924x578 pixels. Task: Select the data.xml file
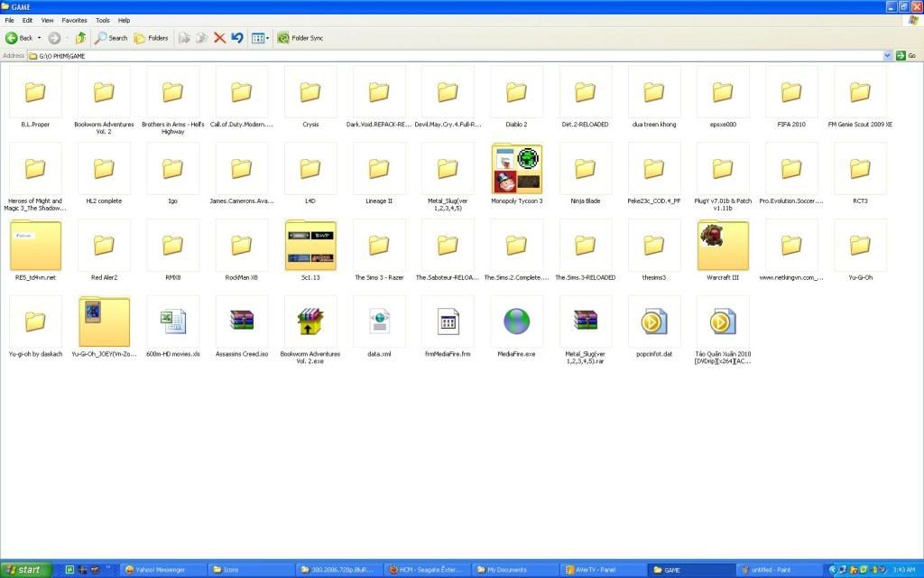(x=379, y=327)
